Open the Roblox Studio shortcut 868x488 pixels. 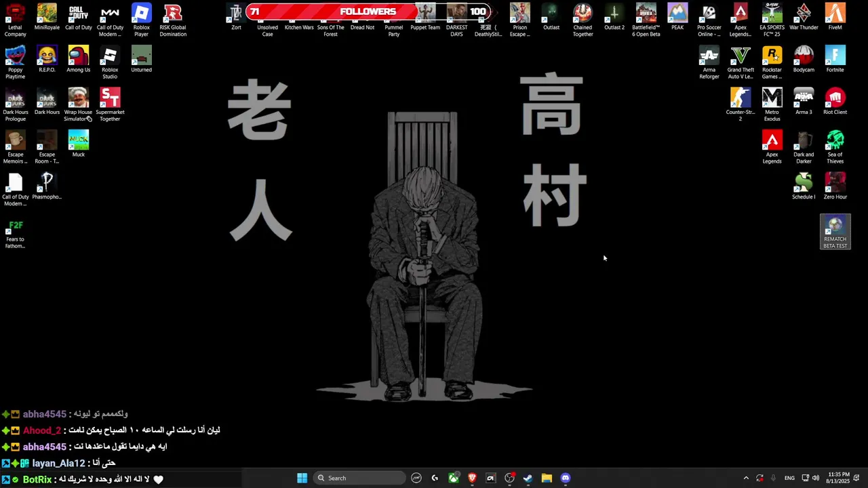[110, 62]
